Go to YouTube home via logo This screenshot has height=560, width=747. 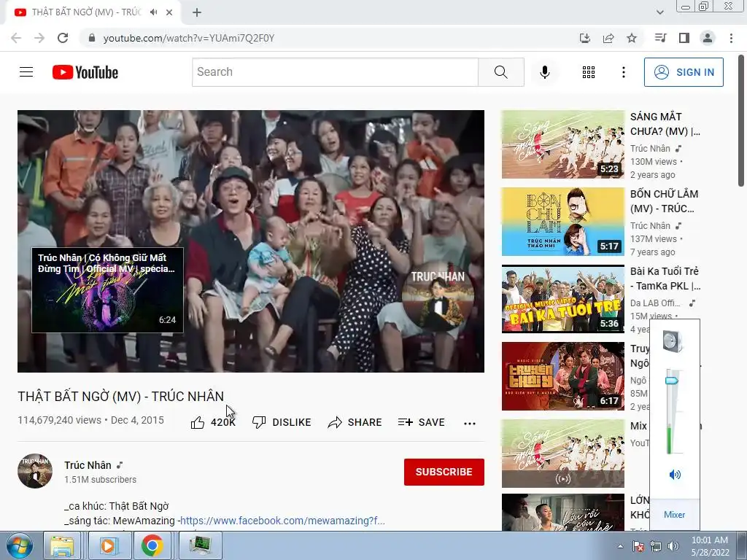(x=85, y=72)
